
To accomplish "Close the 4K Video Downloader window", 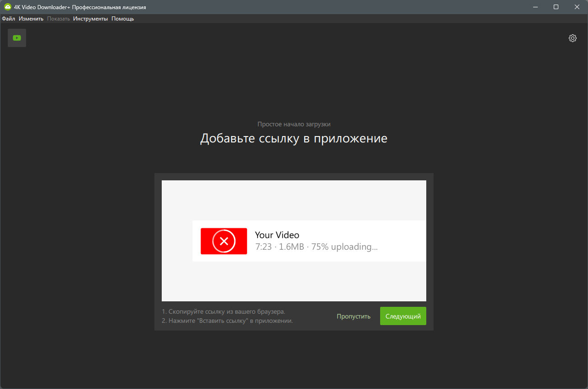I will pos(577,7).
